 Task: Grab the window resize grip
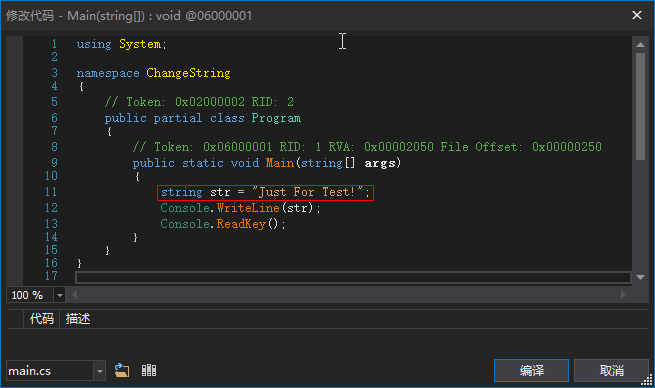click(647, 380)
